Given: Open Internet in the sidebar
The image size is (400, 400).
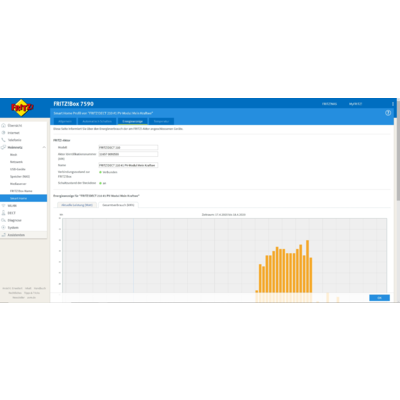Looking at the screenshot, I should click(x=14, y=133).
